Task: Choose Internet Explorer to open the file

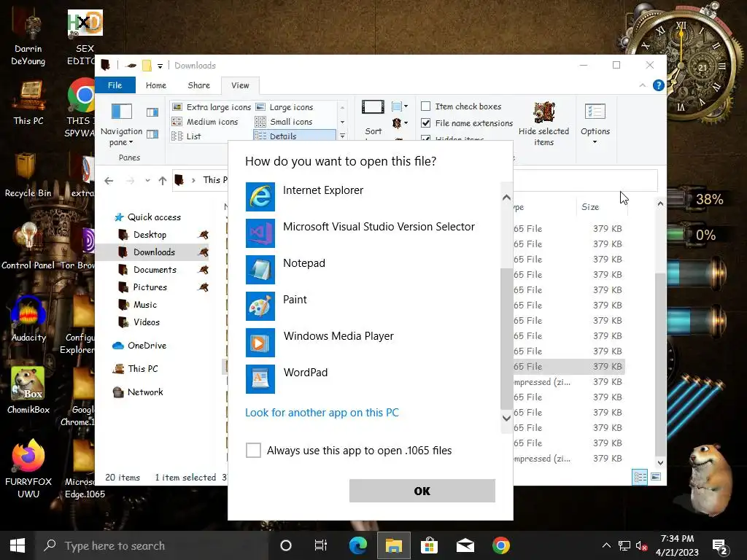Action: click(x=373, y=197)
